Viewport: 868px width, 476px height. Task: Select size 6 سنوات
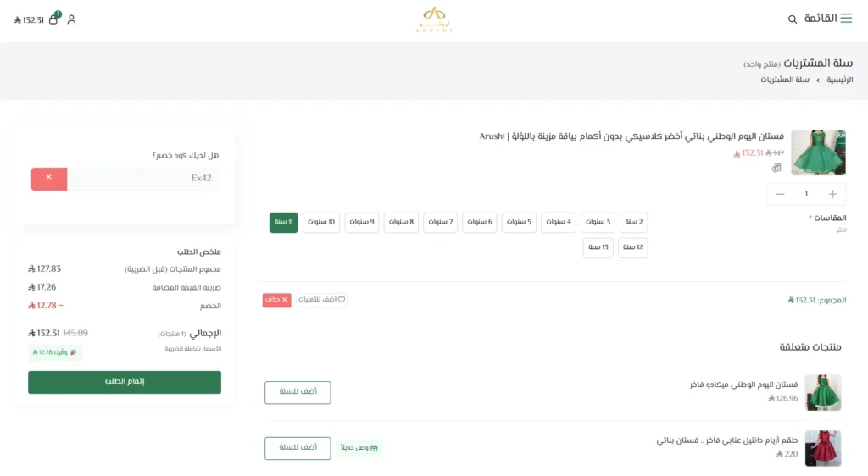[x=480, y=222]
